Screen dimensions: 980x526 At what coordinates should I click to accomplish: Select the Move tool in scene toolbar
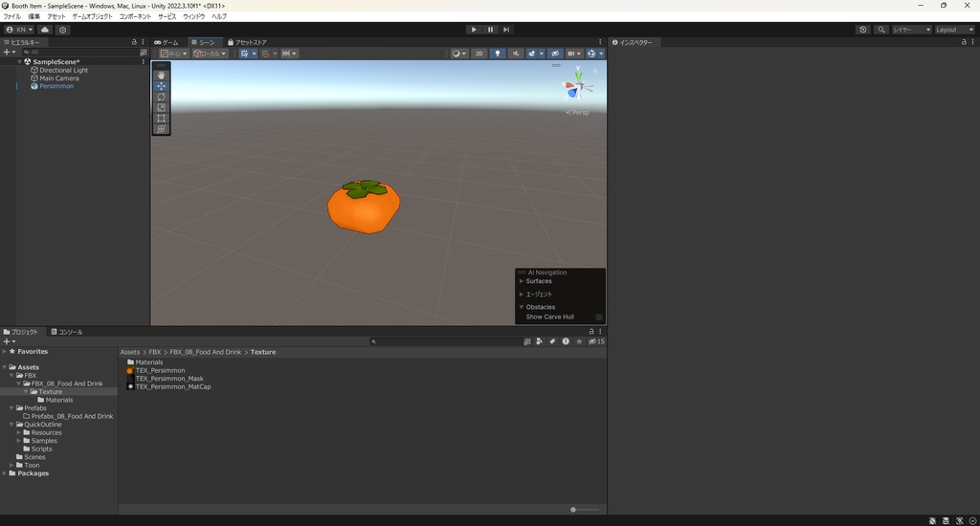[x=161, y=85]
